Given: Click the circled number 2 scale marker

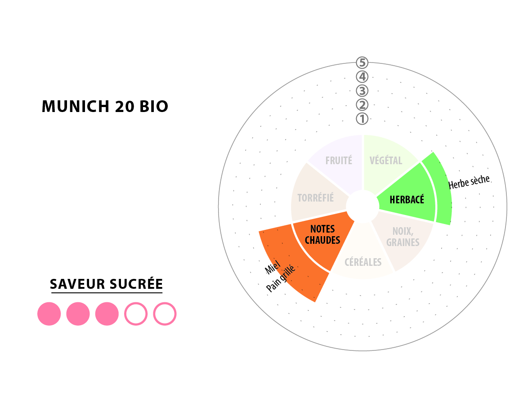Looking at the screenshot, I should (362, 105).
